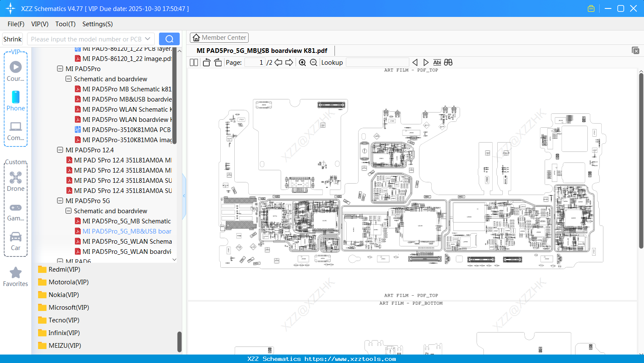Click the Member Center button
This screenshot has width=644, height=363.
[x=219, y=37]
